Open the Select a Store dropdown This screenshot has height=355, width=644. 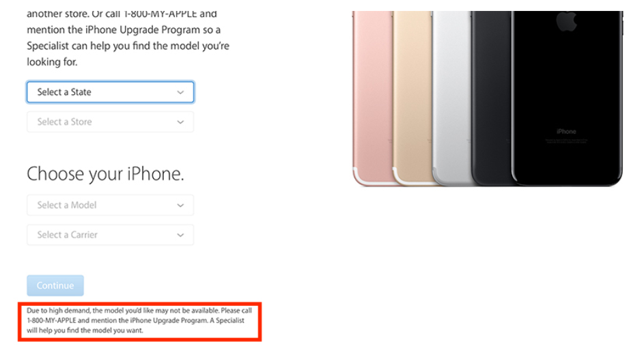click(110, 122)
